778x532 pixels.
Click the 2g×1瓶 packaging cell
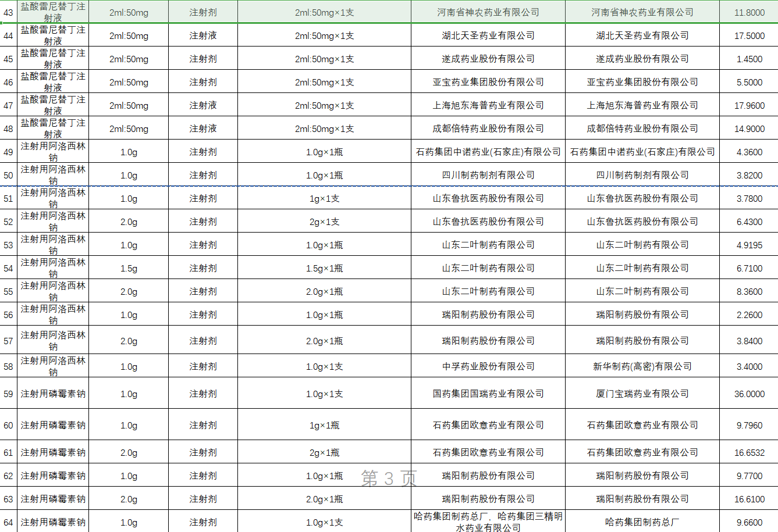pos(325,452)
